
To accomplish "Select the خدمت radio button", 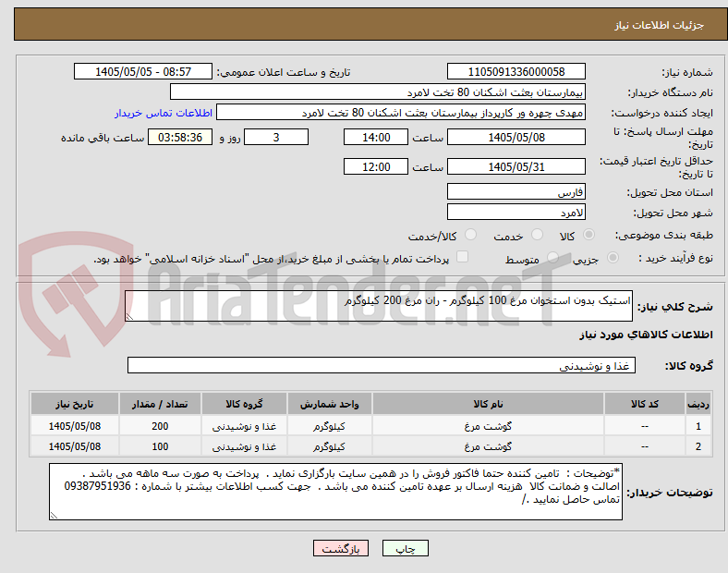I will pyautogui.click(x=537, y=235).
